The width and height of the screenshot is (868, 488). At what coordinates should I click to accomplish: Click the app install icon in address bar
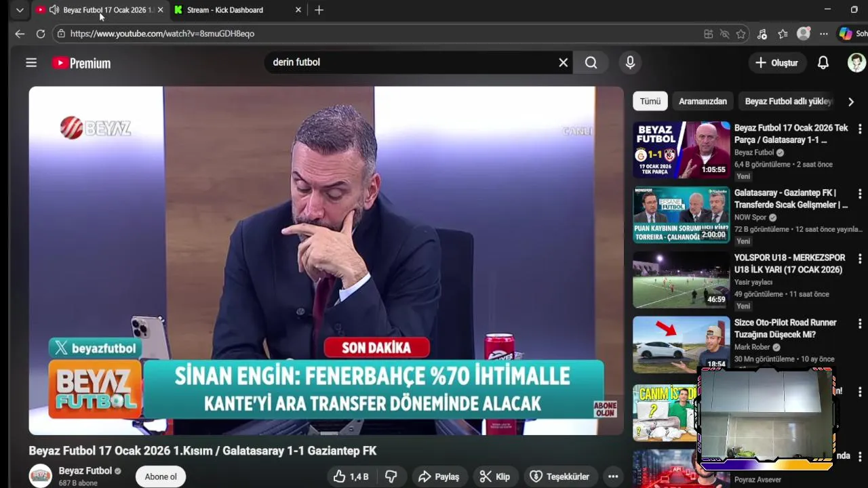pyautogui.click(x=708, y=33)
